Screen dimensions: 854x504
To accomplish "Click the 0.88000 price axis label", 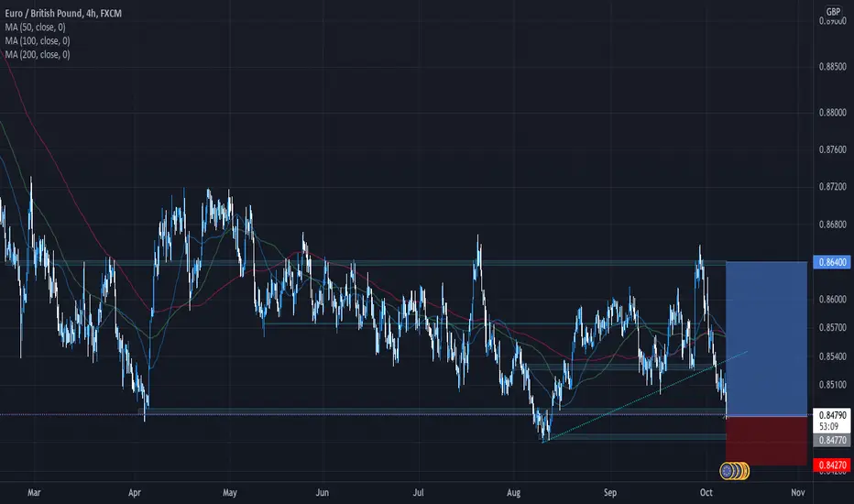I will click(x=833, y=113).
